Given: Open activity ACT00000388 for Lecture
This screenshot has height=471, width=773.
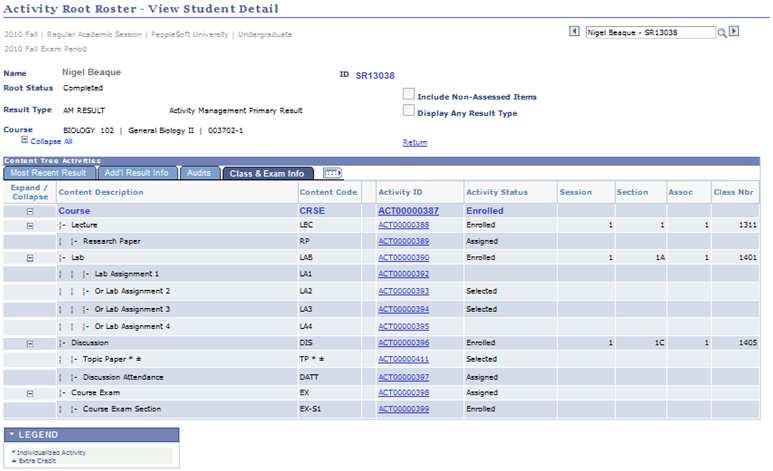Looking at the screenshot, I should click(x=403, y=225).
